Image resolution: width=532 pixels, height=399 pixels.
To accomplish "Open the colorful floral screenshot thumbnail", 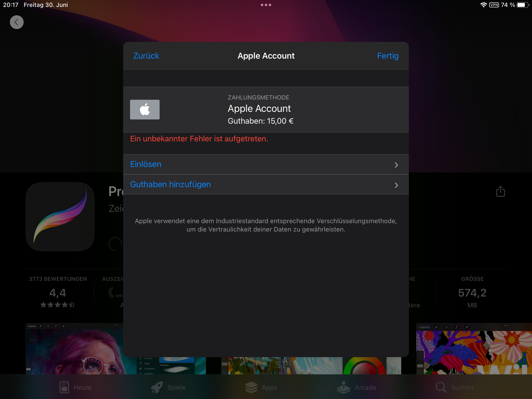I will point(474,349).
